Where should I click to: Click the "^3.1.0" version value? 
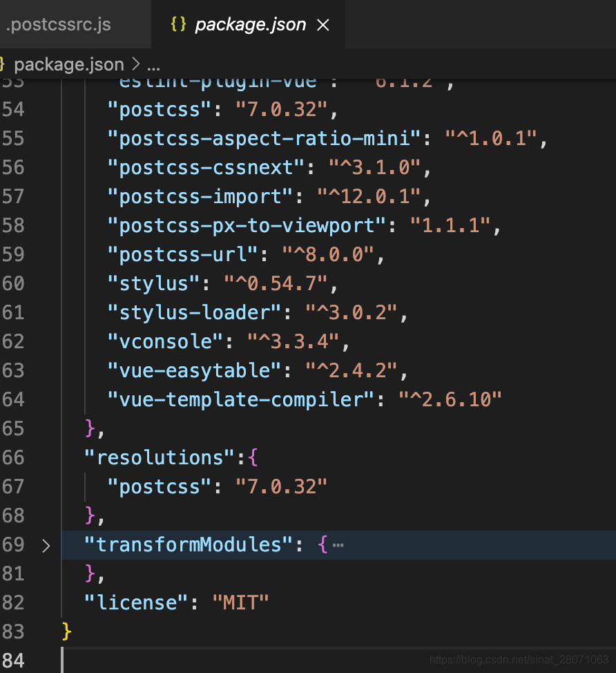coord(374,167)
